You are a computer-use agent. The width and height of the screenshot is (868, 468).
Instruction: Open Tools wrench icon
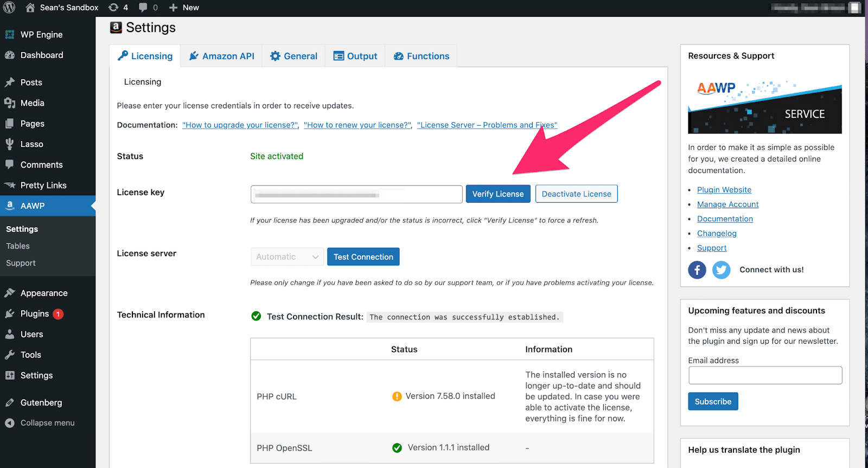pyautogui.click(x=10, y=355)
